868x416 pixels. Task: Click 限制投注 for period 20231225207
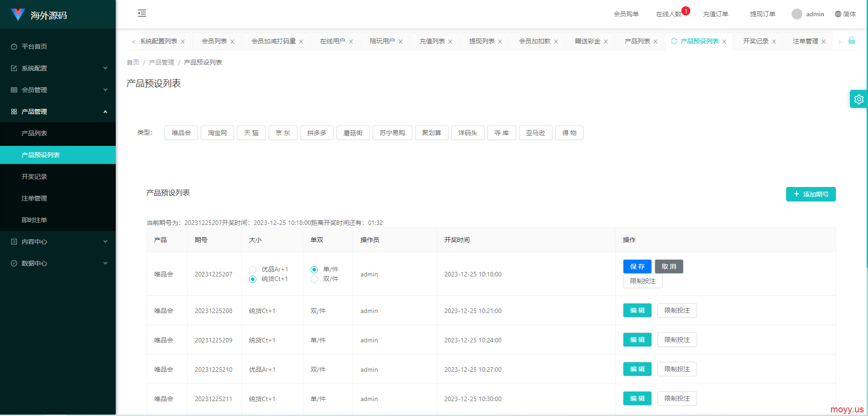642,281
